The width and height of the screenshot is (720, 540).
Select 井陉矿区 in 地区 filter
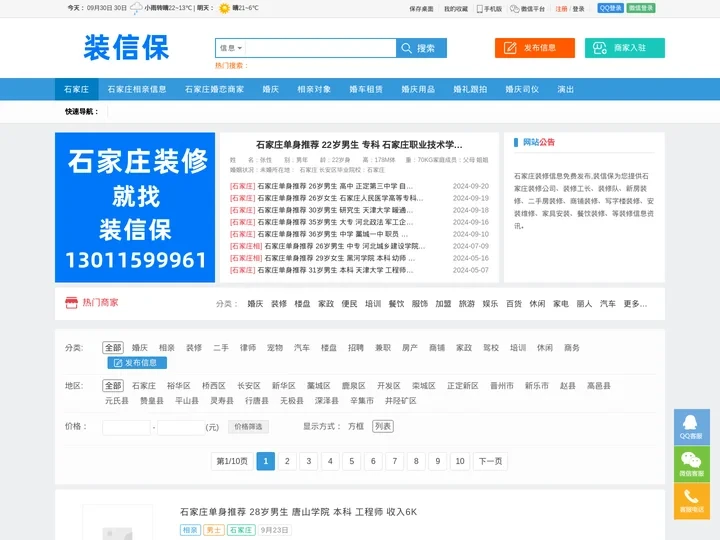[400, 400]
